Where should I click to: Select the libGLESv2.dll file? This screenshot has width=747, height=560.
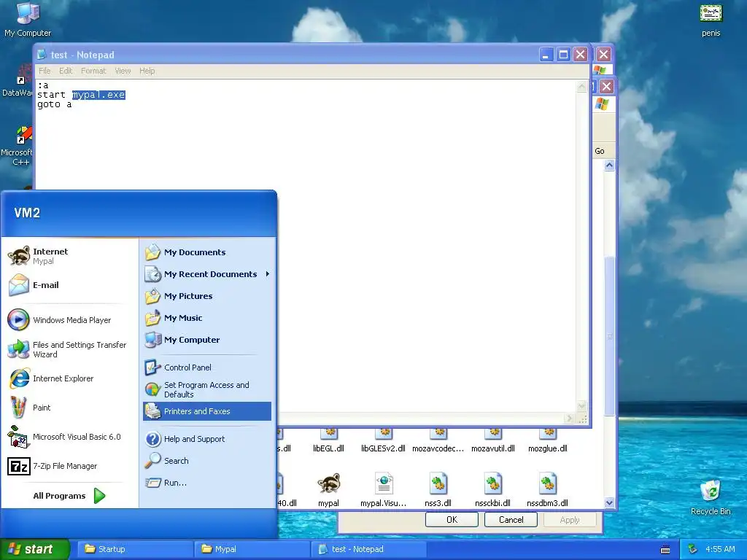pos(384,441)
